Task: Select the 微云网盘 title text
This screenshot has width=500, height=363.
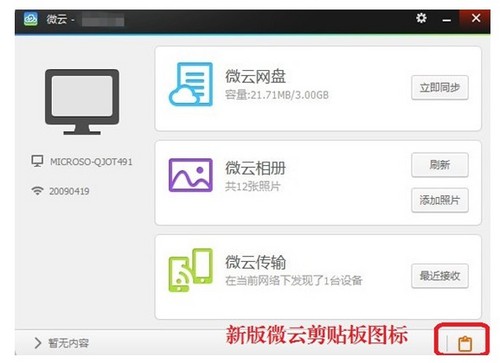Action: click(x=255, y=76)
